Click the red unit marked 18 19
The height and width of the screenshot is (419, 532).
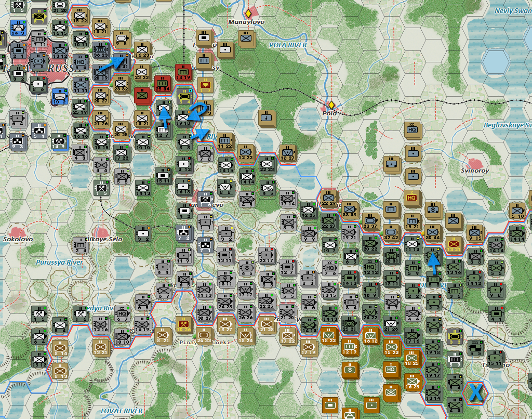(x=183, y=73)
